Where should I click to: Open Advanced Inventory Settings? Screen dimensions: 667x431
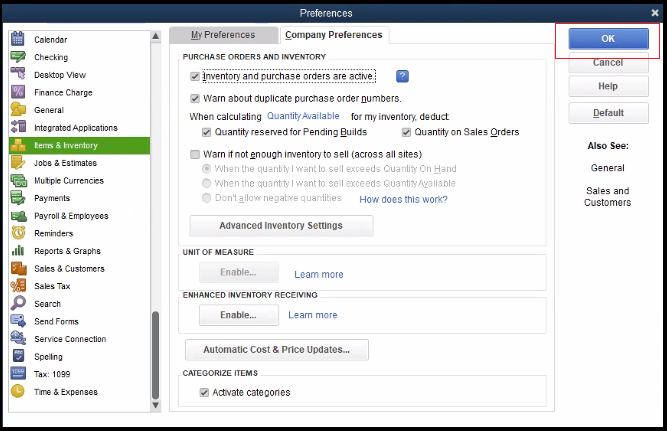pos(281,226)
